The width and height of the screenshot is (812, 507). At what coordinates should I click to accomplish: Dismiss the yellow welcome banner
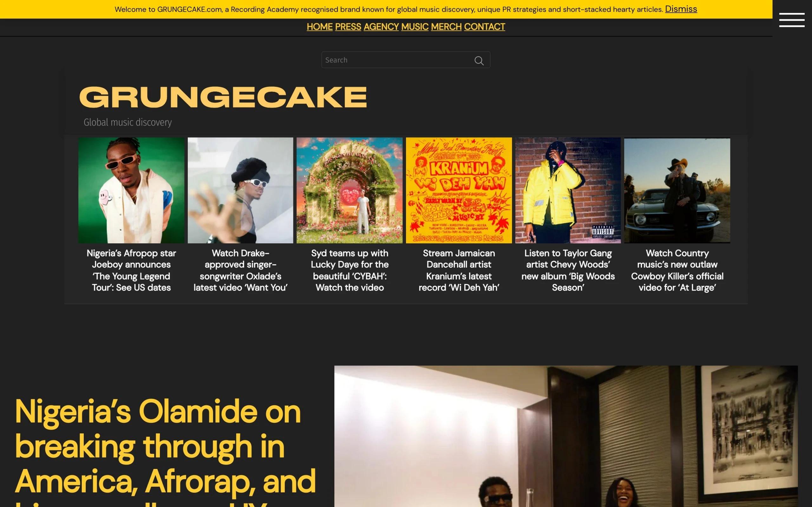point(681,9)
